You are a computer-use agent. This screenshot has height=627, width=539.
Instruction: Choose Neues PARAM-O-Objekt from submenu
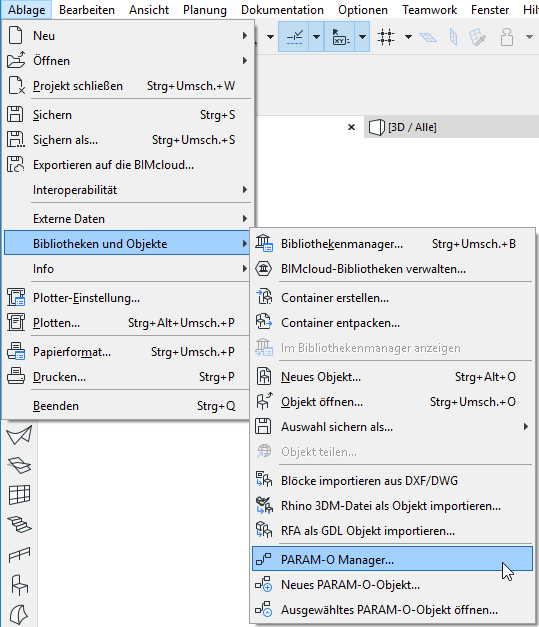tap(392, 585)
